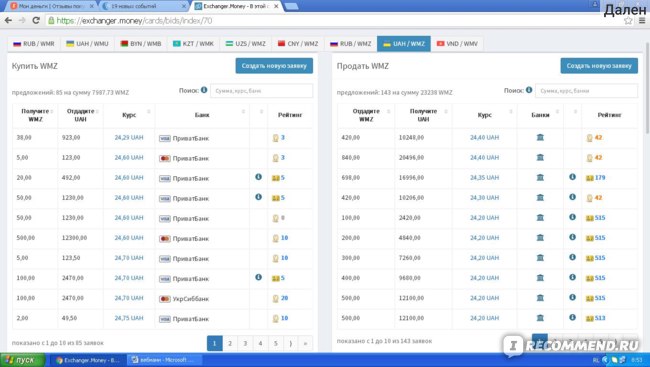This screenshot has height=367, width=650.
Task: Sort sell table by Получите UAH column
Action: click(423, 115)
